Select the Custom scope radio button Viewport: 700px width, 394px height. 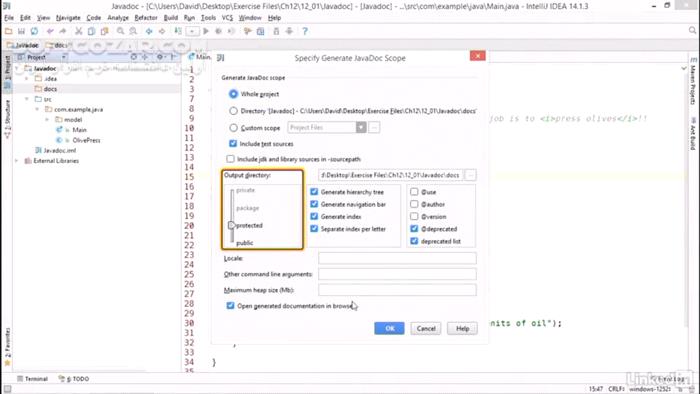[233, 128]
